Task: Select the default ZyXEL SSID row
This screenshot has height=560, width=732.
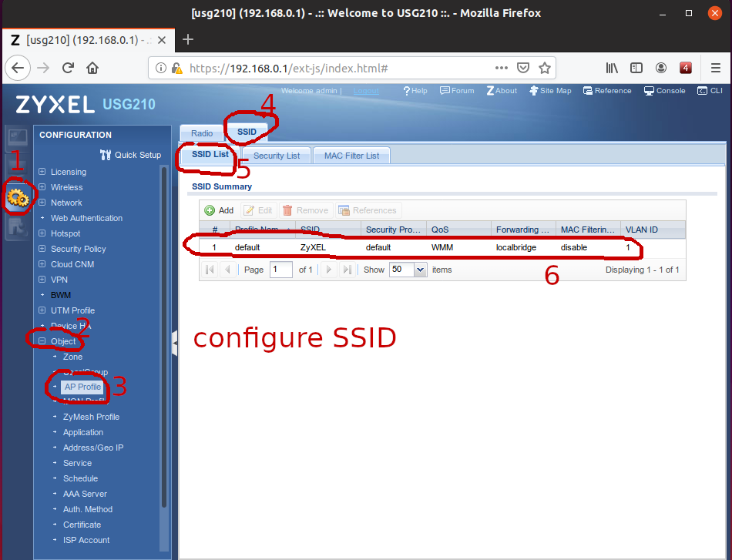Action: tap(442, 248)
